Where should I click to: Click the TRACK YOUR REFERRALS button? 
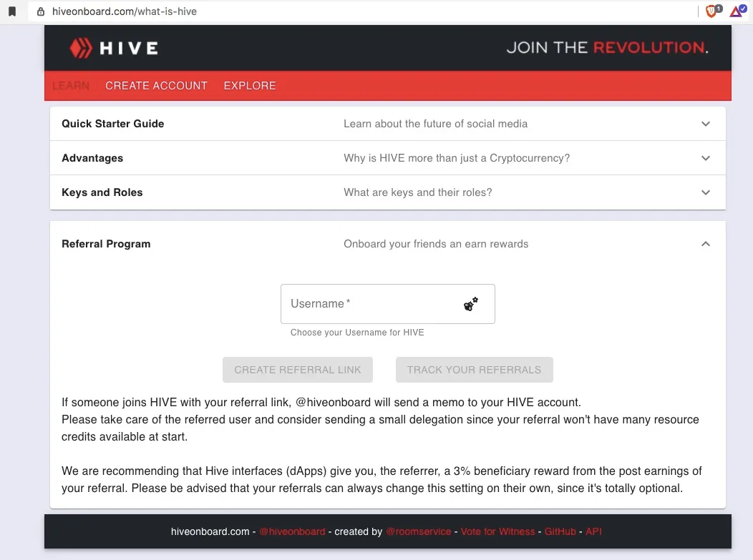point(474,370)
